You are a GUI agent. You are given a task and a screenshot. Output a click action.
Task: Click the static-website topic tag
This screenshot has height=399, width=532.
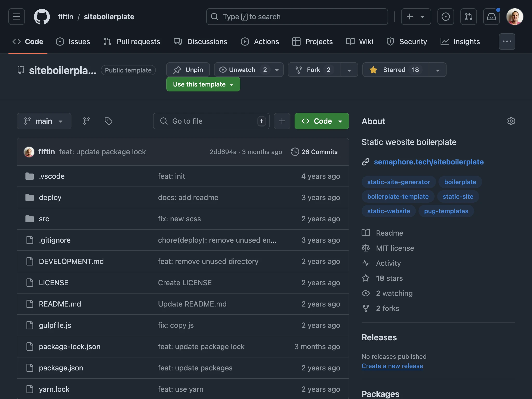tap(389, 211)
